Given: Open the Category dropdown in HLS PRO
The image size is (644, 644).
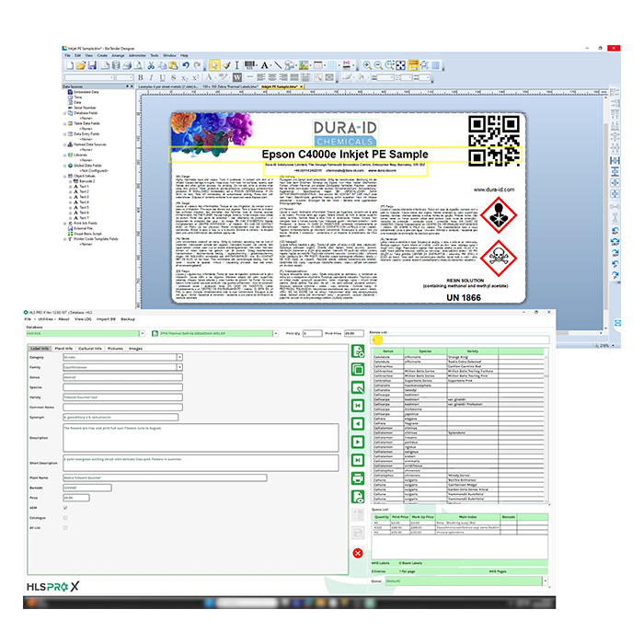Looking at the screenshot, I should pyautogui.click(x=180, y=357).
